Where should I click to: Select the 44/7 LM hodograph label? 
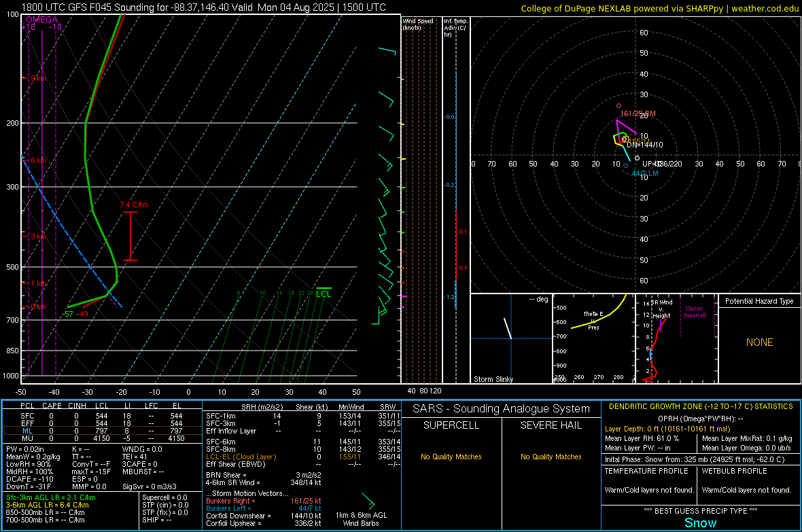(645, 173)
